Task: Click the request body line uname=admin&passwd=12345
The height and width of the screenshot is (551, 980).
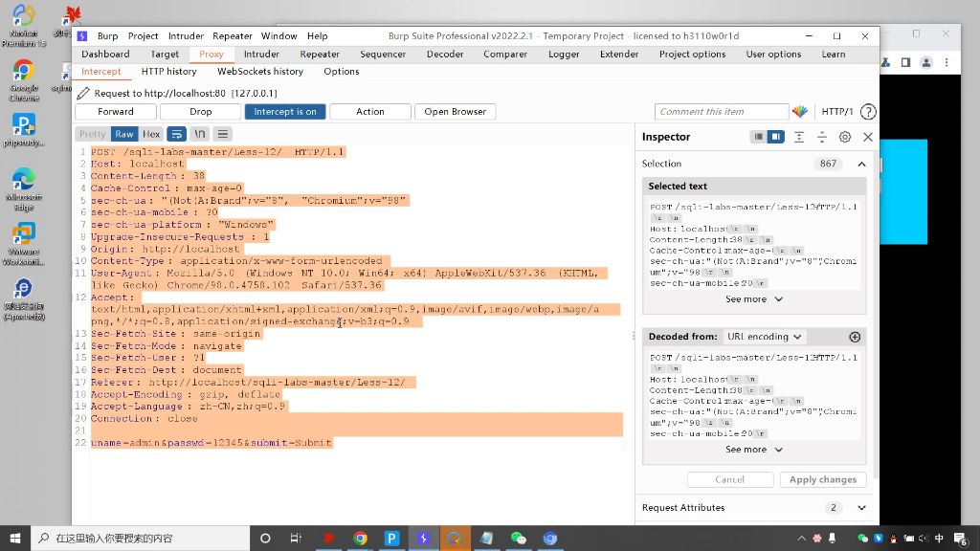Action: (x=212, y=443)
